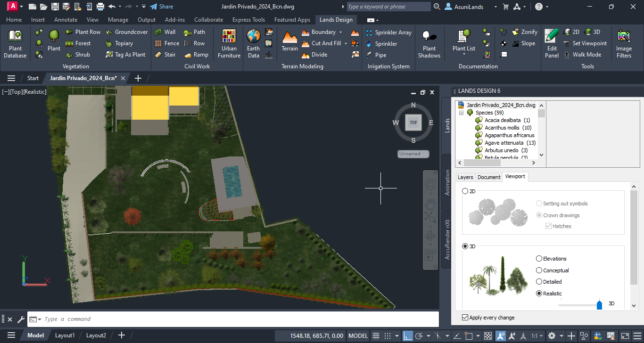
Task: Open the Boundary dropdown arrow
Action: (x=340, y=32)
